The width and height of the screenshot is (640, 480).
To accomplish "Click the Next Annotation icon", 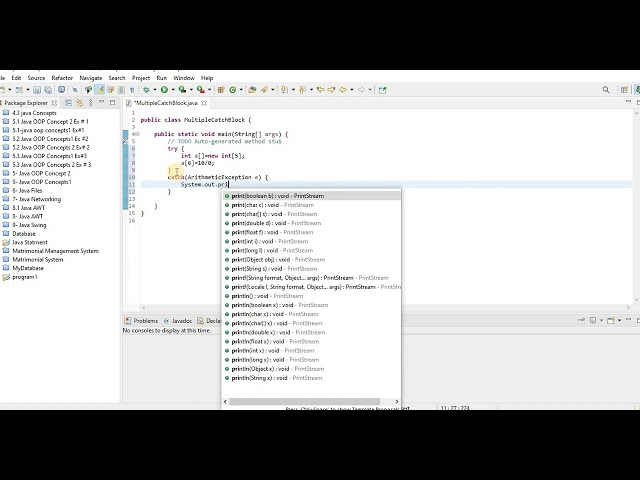I will (284, 90).
